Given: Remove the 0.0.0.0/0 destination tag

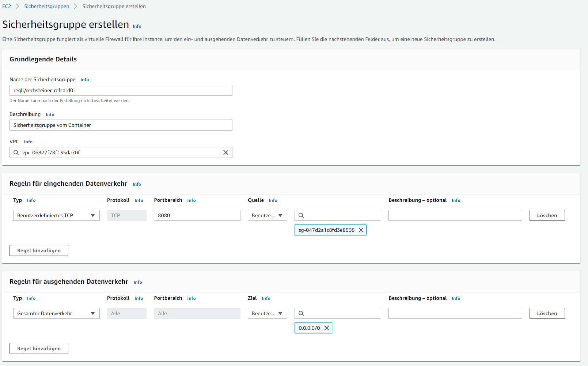Looking at the screenshot, I should (x=327, y=328).
